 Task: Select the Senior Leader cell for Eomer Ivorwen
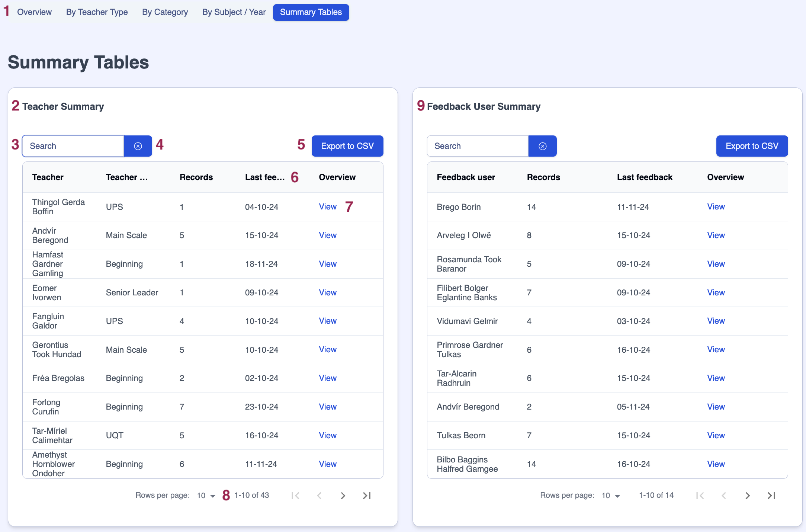point(132,293)
